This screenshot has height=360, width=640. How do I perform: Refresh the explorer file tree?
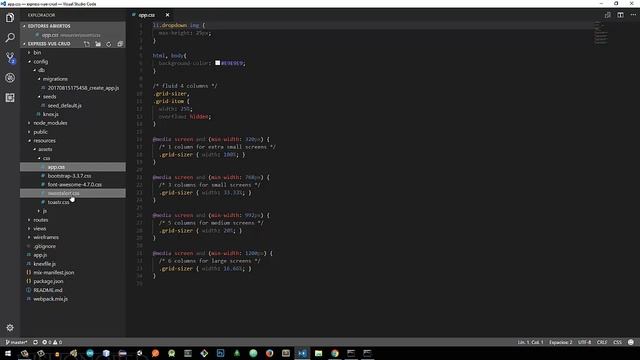(109, 44)
